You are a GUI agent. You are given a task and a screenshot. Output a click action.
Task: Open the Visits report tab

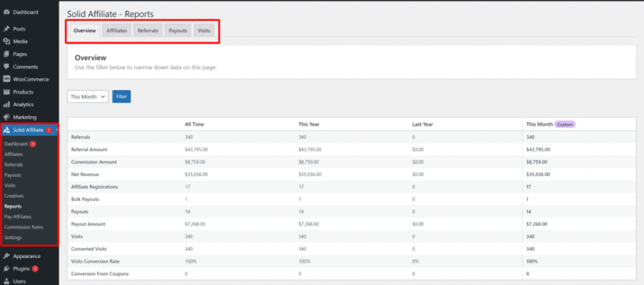(x=204, y=31)
